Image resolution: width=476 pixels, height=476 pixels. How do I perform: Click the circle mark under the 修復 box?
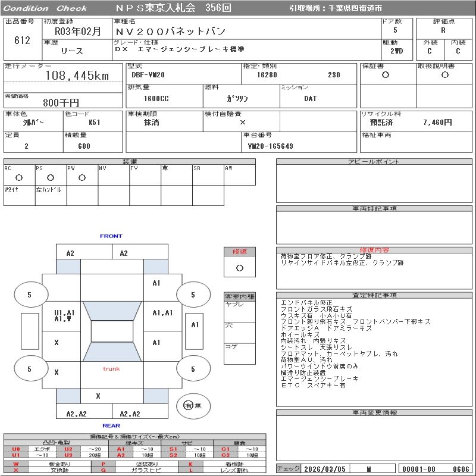click(239, 268)
